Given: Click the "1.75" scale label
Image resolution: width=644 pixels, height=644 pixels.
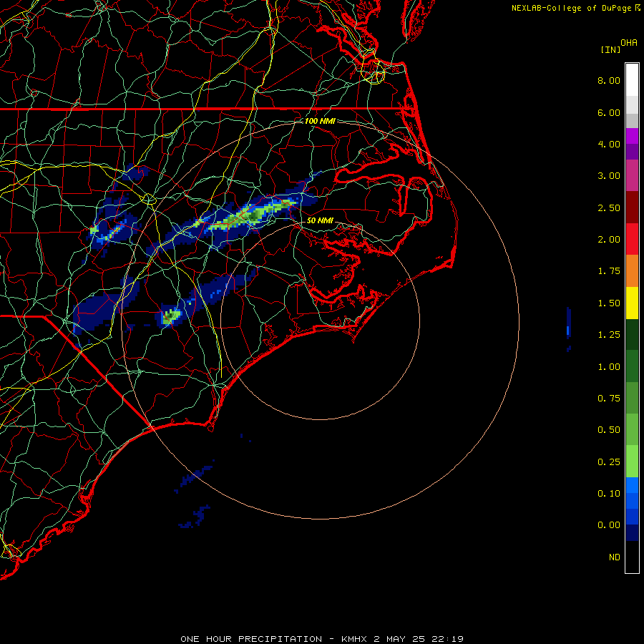Looking at the screenshot, I should (x=609, y=271).
